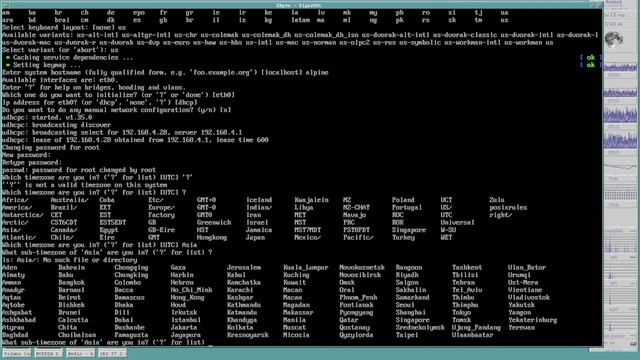Click 'Tehran' in the Asia sub-timezone list
640x360 pixels.
point(463,282)
